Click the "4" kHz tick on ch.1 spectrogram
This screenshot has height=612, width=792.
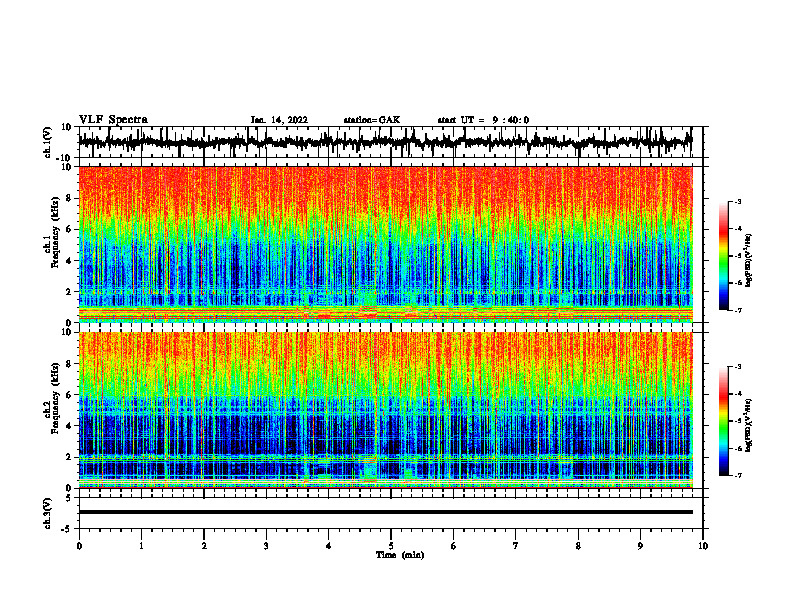[x=70, y=261]
